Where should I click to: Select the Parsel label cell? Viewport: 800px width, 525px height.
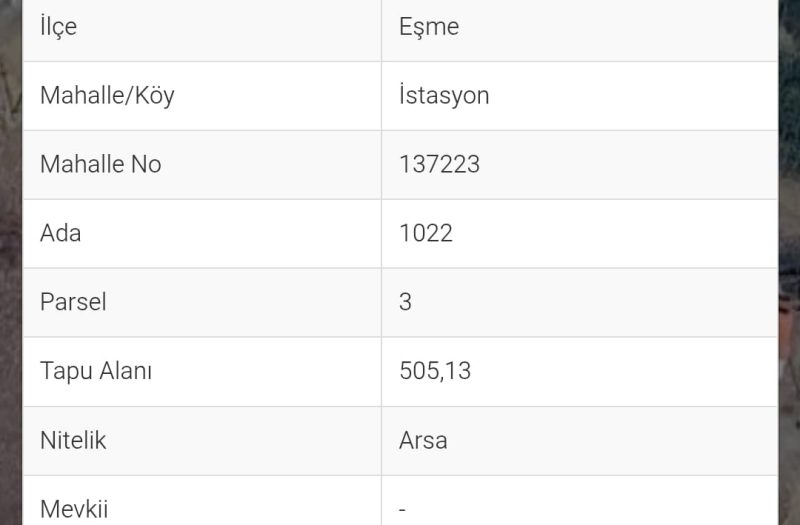(202, 303)
